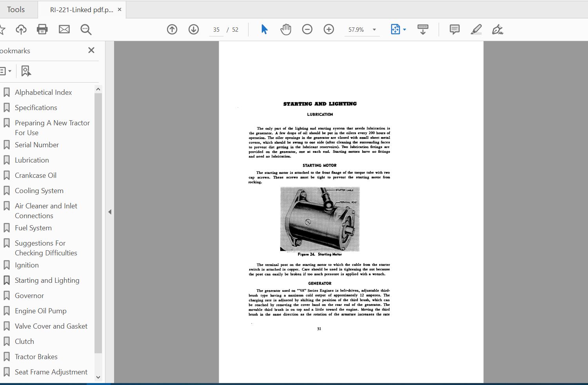Go to next page arrow
The width and height of the screenshot is (588, 385).
194,29
